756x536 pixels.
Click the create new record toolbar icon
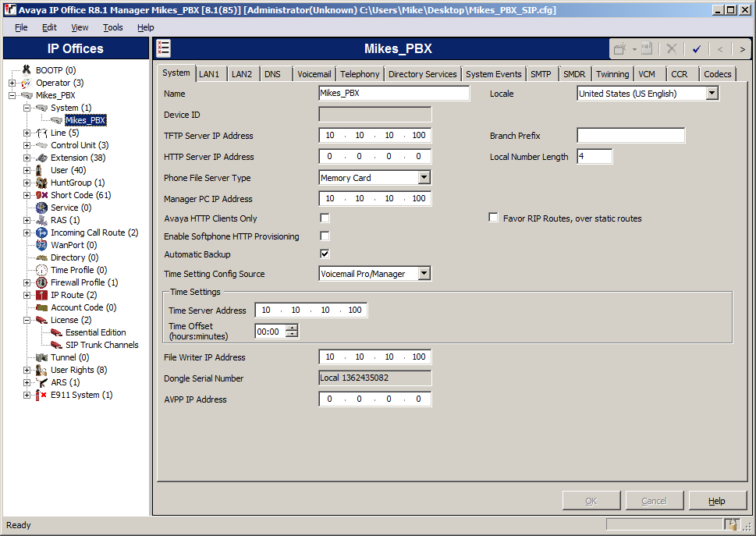point(620,48)
